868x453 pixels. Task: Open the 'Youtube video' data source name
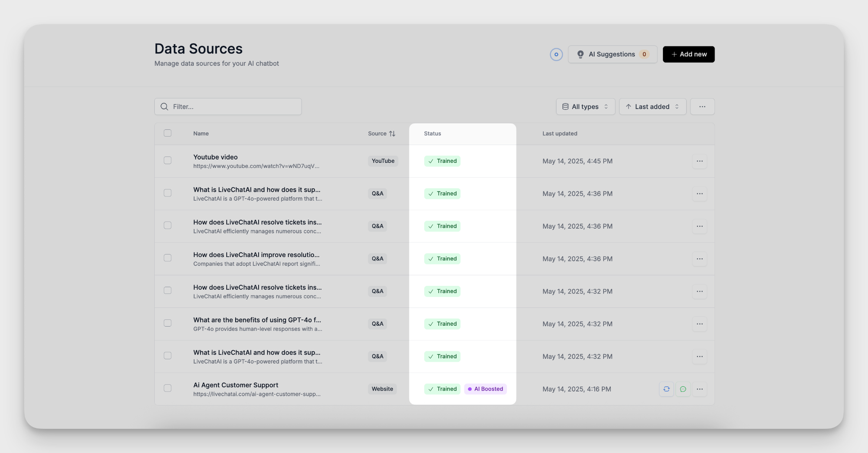pyautogui.click(x=215, y=157)
